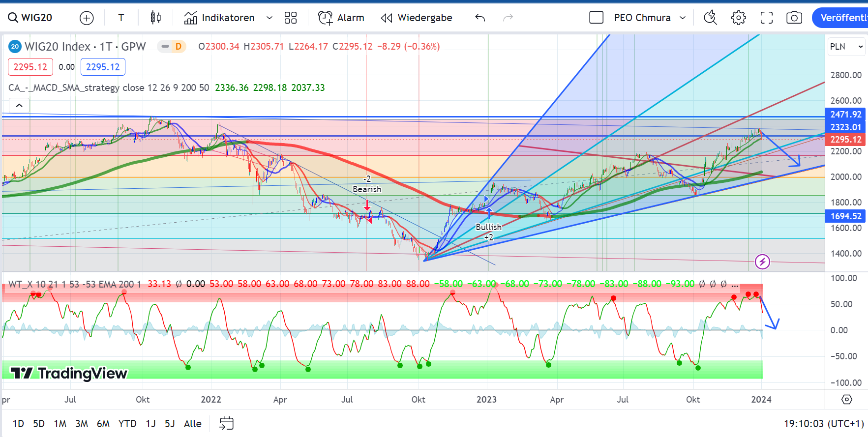The width and height of the screenshot is (868, 437).
Task: Select the YTD time range
Action: [x=127, y=424]
